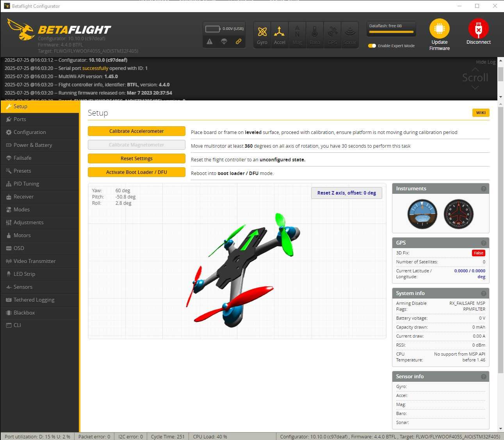Viewport: 504px width, 440px height.
Task: Open the LED Strip tab
Action: point(40,274)
